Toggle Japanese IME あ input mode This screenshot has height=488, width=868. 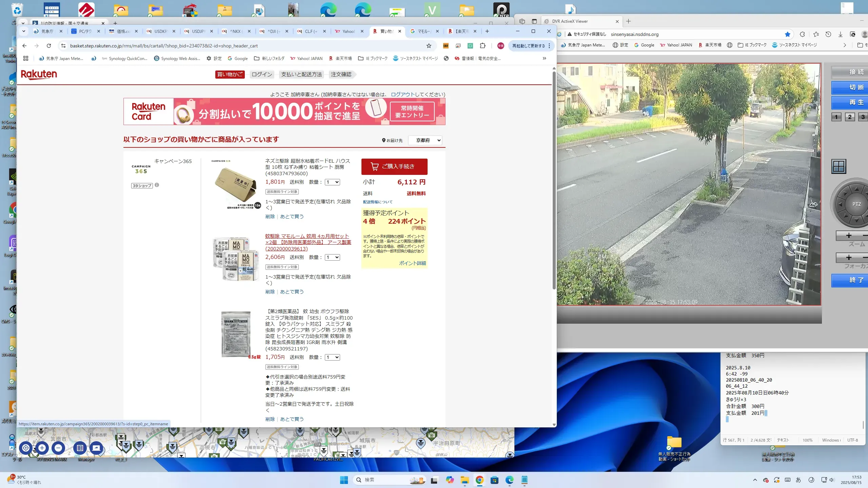798,480
